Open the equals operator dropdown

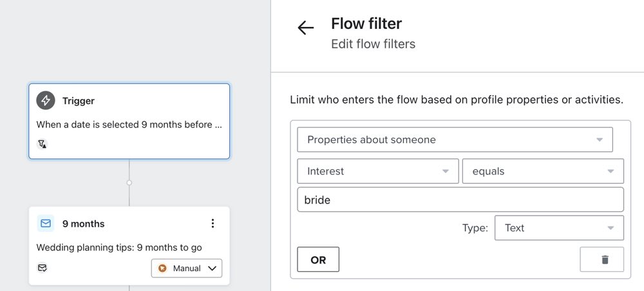point(542,171)
